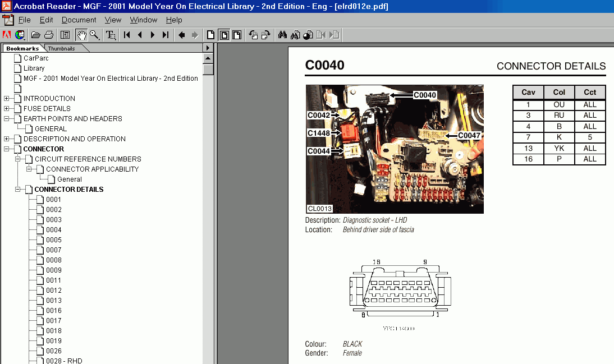Go to the first page
The height and width of the screenshot is (364, 614).
(x=127, y=35)
